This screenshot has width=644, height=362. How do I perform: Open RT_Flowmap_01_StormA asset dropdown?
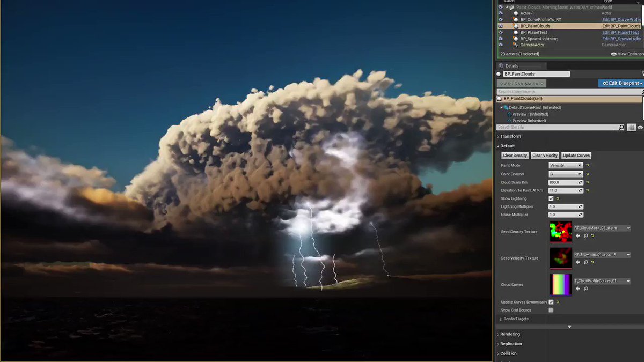602,255
